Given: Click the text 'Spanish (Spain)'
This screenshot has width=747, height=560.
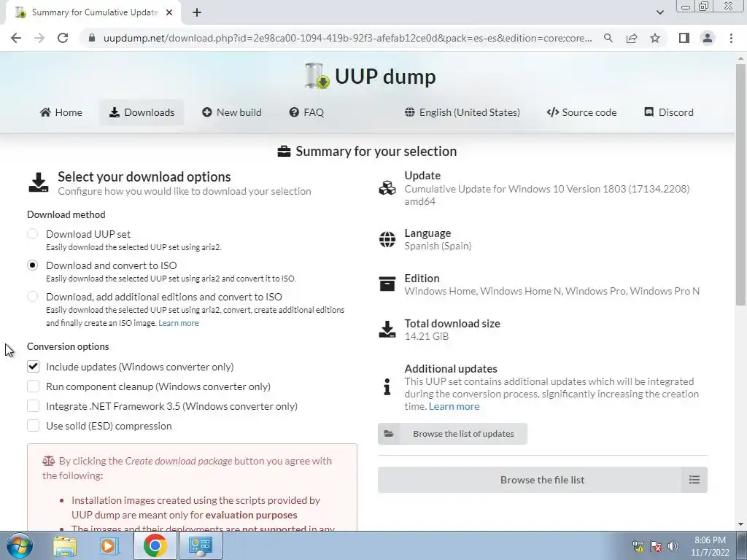Looking at the screenshot, I should pyautogui.click(x=438, y=246).
